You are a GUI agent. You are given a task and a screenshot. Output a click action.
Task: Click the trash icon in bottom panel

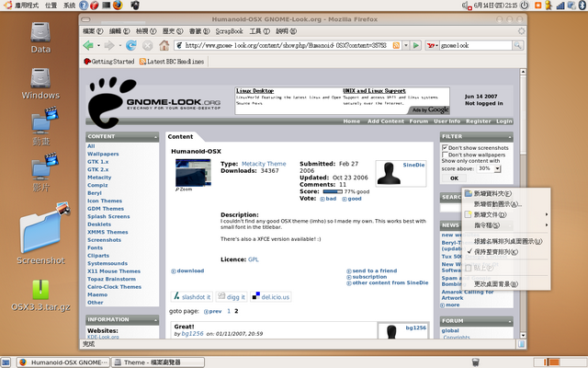pos(475,362)
